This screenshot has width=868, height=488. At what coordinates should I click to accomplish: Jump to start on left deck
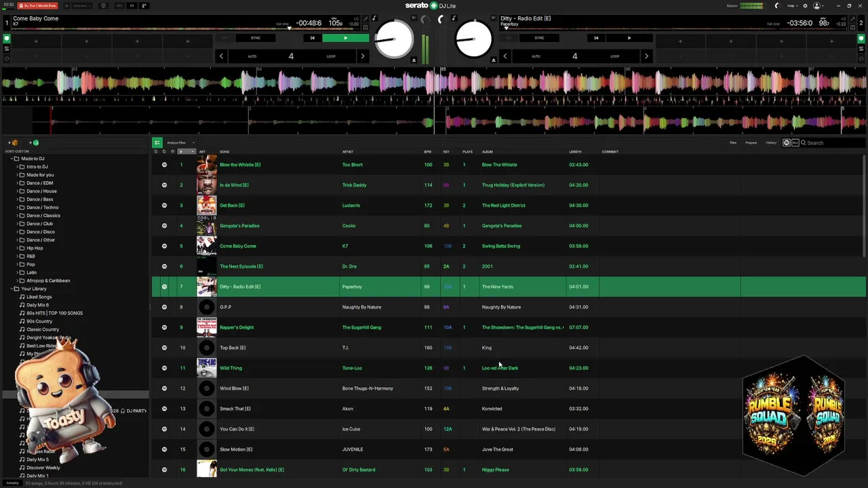[x=312, y=38]
